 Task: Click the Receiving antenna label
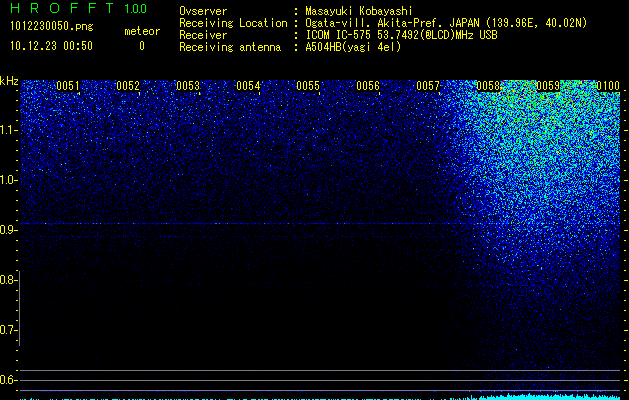[230, 47]
